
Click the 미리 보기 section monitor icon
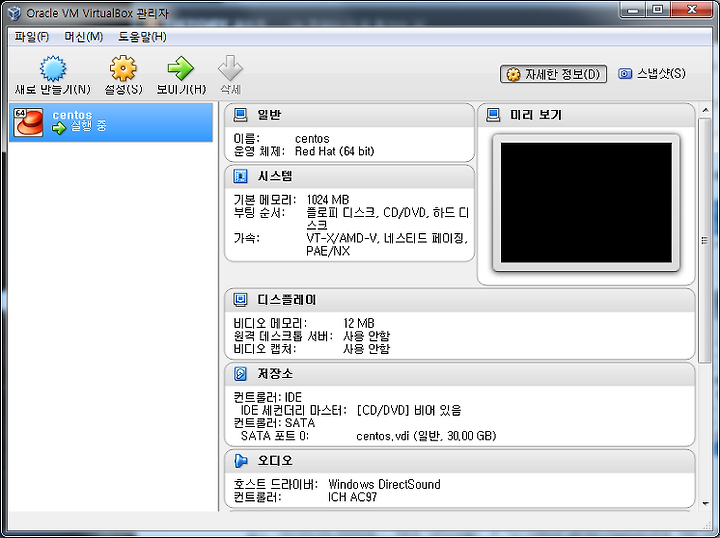pos(493,115)
